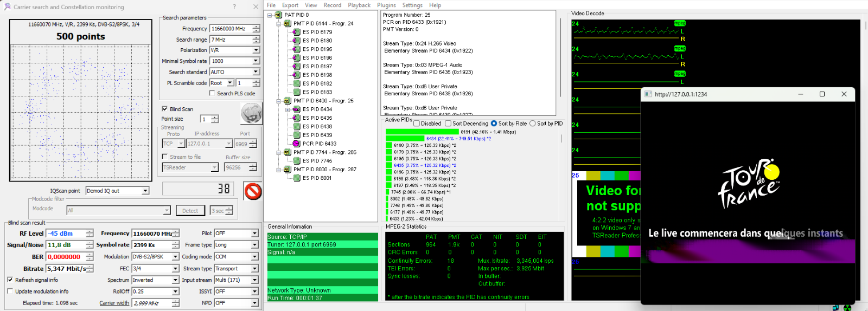Open the IQScan point dropdown
Image resolution: width=868 pixels, height=311 pixels.
pyautogui.click(x=145, y=191)
